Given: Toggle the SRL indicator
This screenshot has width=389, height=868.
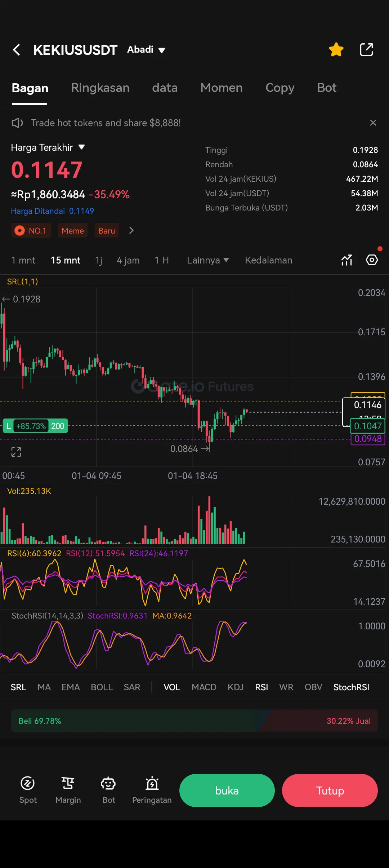Looking at the screenshot, I should tap(18, 687).
